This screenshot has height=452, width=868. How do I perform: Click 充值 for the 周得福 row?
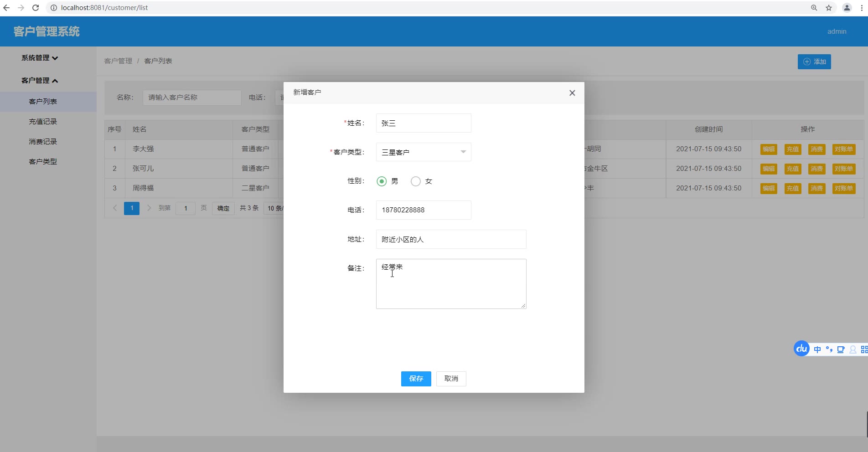pyautogui.click(x=793, y=189)
